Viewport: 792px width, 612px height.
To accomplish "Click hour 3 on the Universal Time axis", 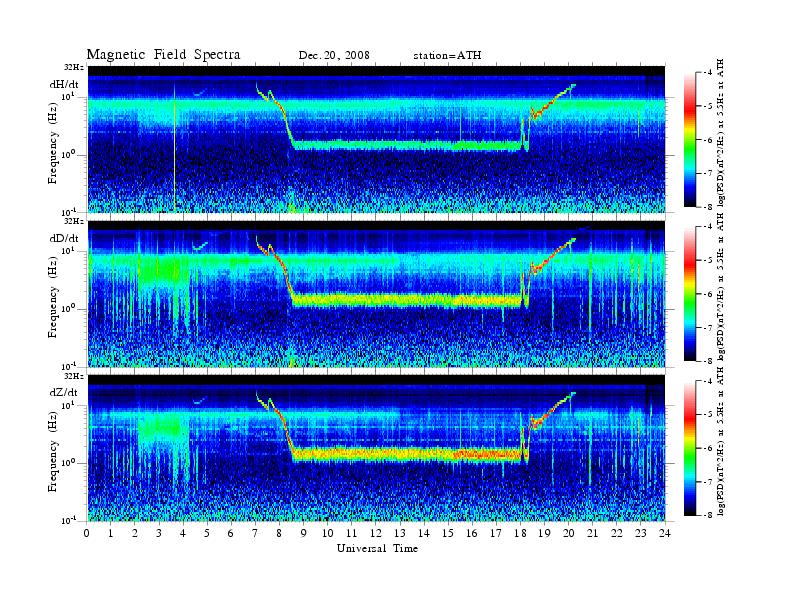I will coord(159,533).
